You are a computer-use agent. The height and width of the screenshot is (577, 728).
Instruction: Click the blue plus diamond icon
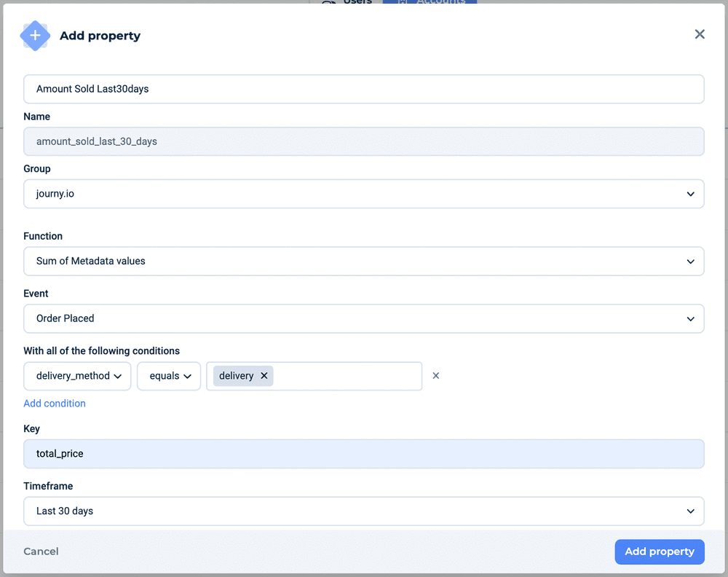[35, 36]
